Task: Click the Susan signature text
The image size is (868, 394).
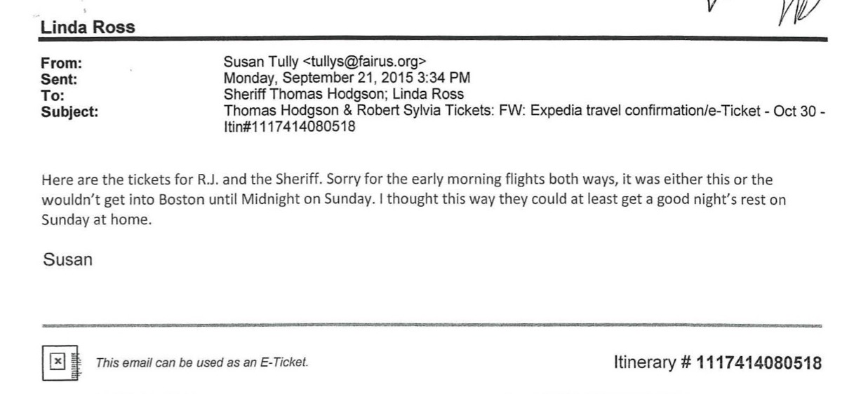Action: [x=67, y=261]
